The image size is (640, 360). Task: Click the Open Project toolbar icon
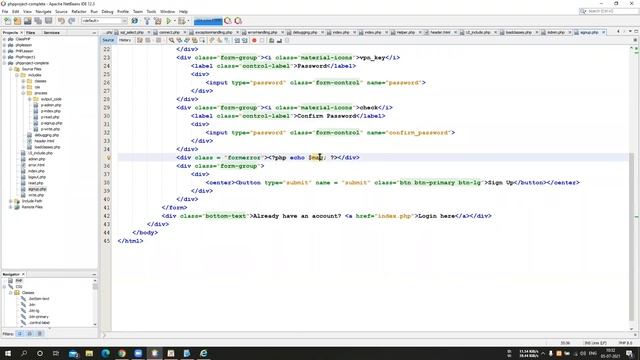[x=27, y=21]
